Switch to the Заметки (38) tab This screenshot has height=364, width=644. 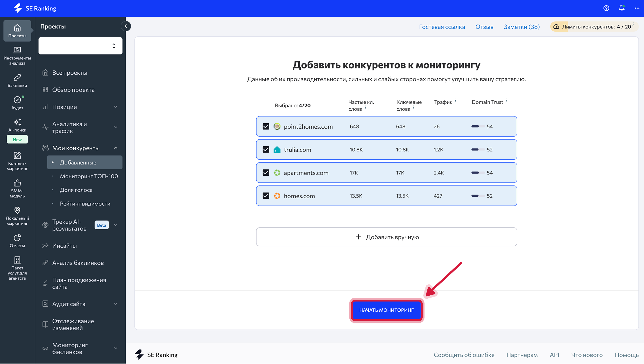(521, 27)
